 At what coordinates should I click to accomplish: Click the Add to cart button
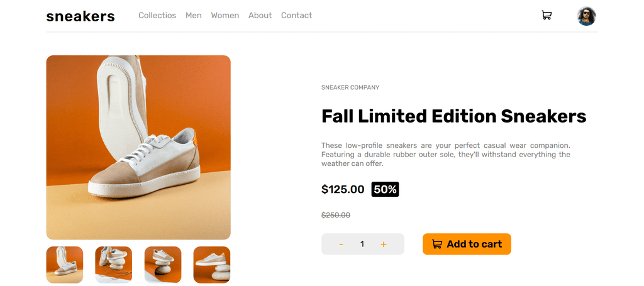point(467,244)
